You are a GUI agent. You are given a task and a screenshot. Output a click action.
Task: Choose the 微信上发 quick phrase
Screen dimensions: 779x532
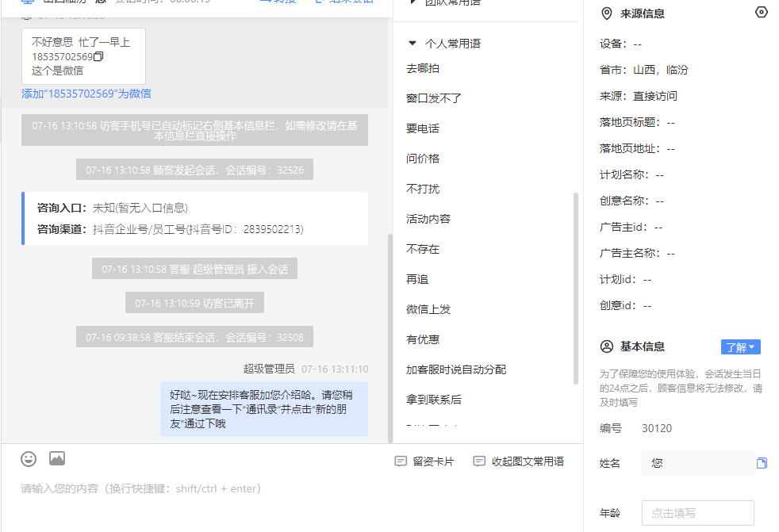(428, 309)
